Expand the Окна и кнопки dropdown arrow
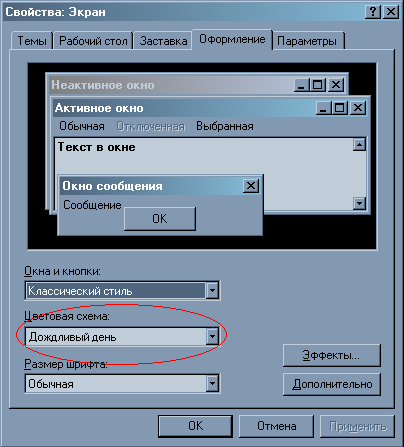 pos(212,291)
